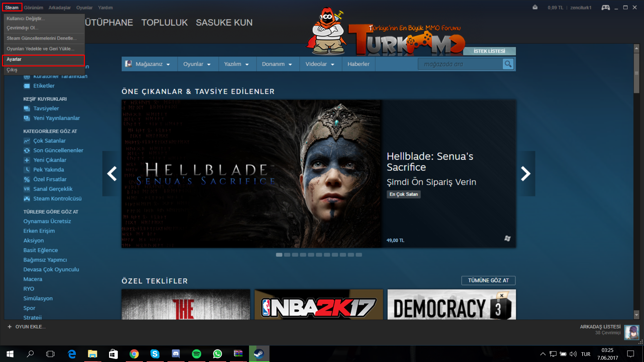
Task: Open the Yardım menu
Action: point(105,7)
